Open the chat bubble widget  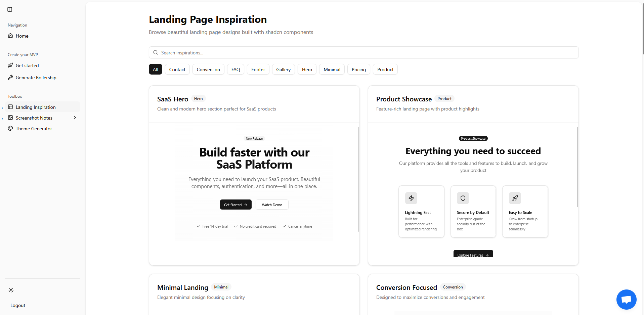(626, 299)
